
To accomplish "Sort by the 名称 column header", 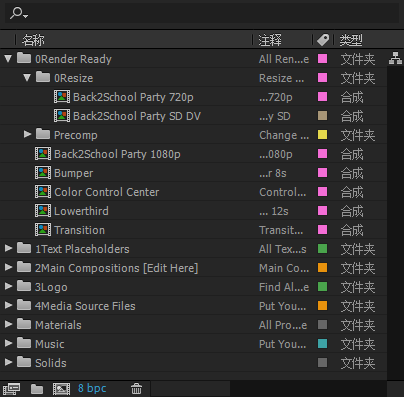I will coord(33,40).
